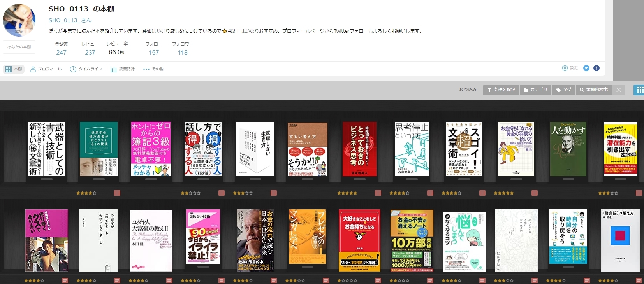Click the page title SHO_0113_の本棚
Image resolution: width=644 pixels, height=284 pixels.
click(x=81, y=9)
